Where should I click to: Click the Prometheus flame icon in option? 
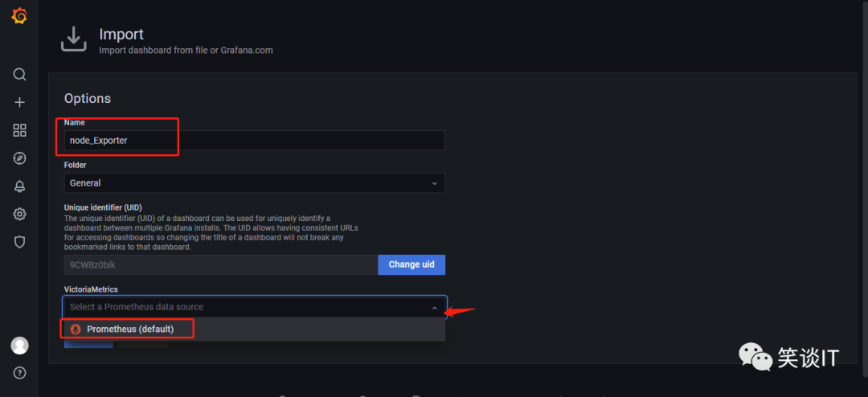point(76,329)
